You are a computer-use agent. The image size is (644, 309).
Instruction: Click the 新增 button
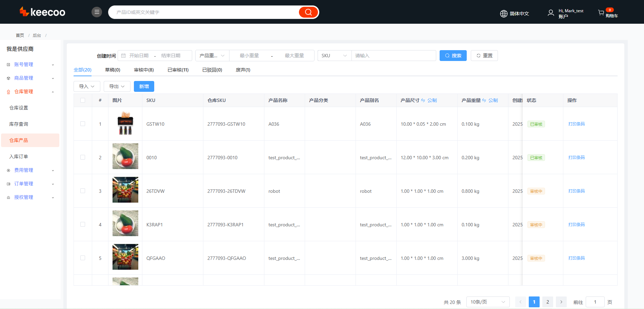coord(144,86)
